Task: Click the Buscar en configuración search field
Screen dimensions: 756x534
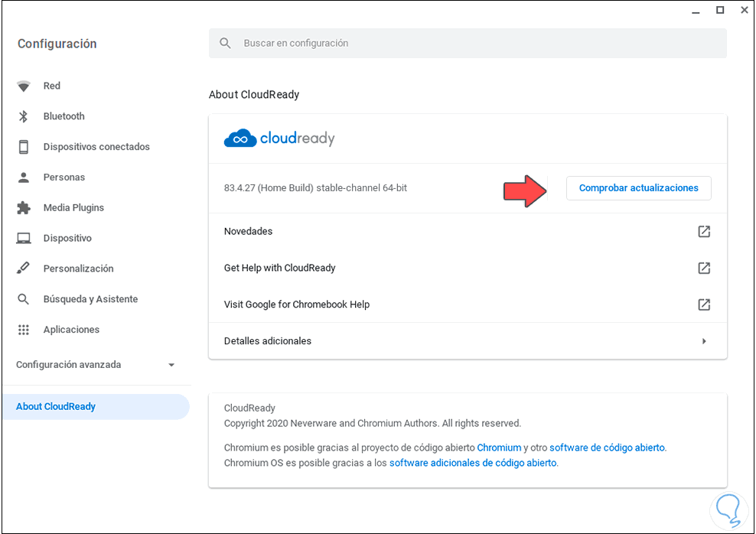Action: (467, 44)
